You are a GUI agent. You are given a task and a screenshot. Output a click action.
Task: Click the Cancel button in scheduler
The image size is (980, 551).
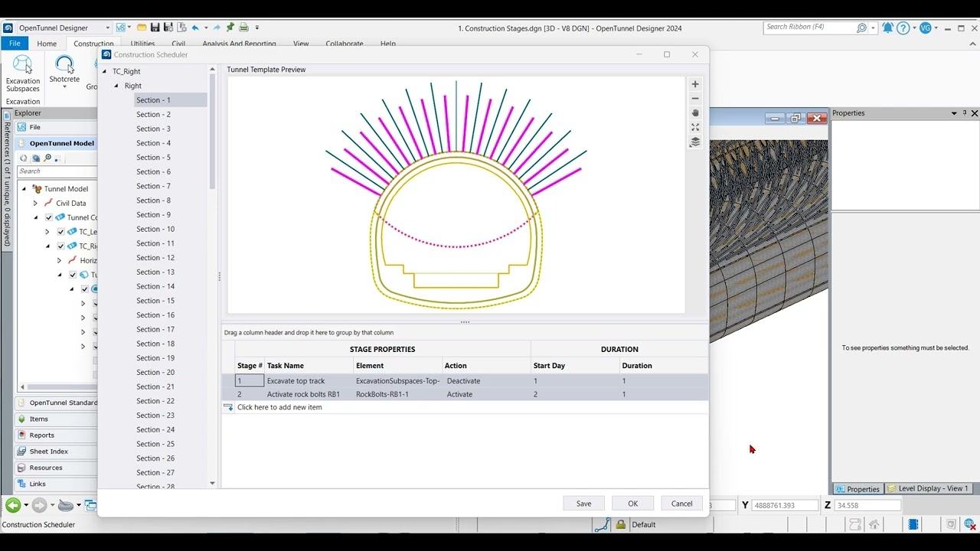[x=681, y=504]
